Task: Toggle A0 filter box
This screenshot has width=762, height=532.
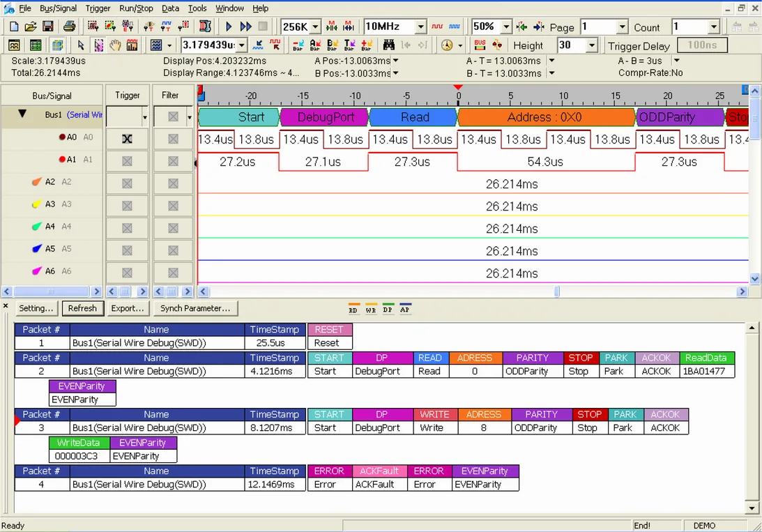Action: (173, 139)
